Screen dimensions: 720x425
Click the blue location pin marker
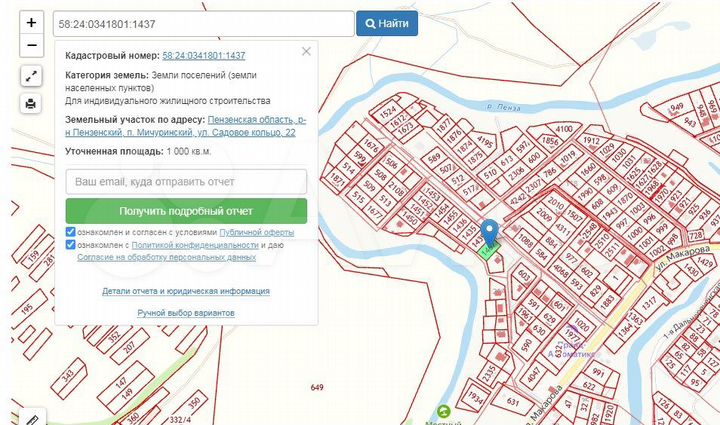(490, 234)
